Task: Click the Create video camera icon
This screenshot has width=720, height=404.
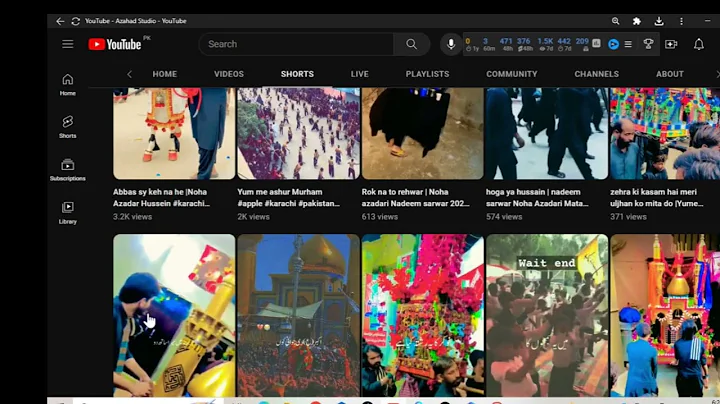Action: point(671,44)
